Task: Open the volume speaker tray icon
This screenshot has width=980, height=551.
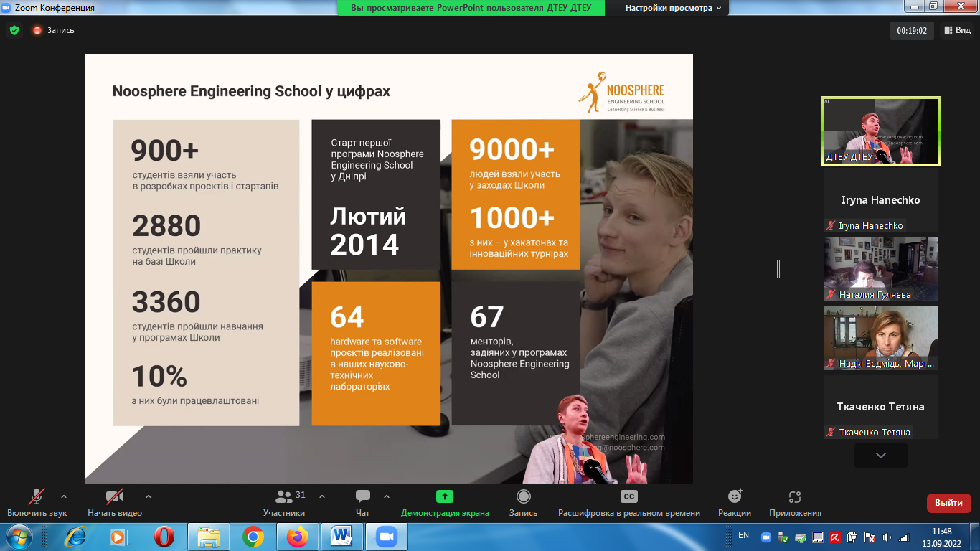Action: [x=887, y=537]
